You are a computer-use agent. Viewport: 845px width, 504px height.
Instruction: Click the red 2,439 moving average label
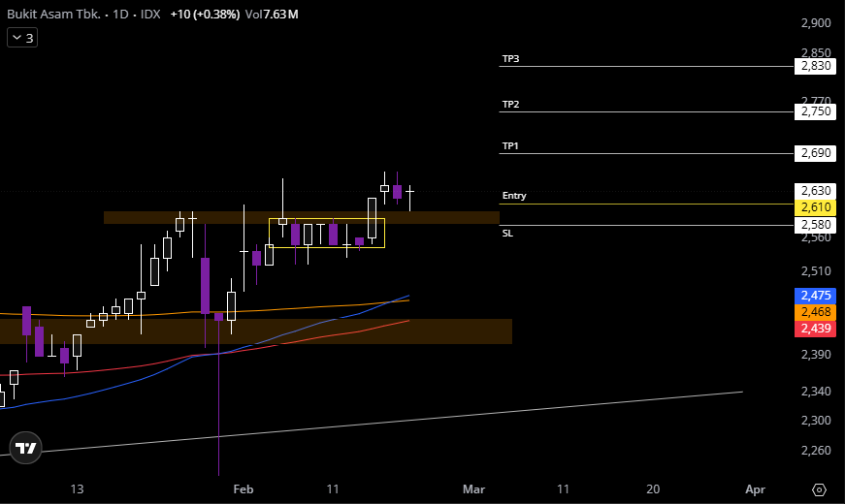(x=815, y=329)
